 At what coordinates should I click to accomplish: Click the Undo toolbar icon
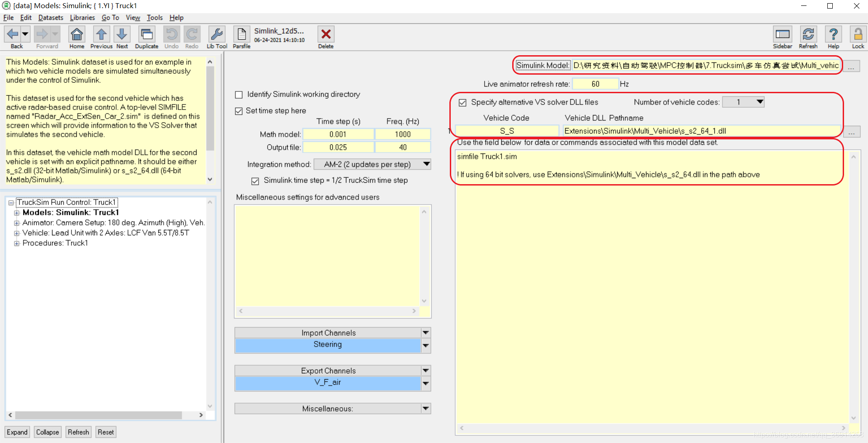coord(171,34)
